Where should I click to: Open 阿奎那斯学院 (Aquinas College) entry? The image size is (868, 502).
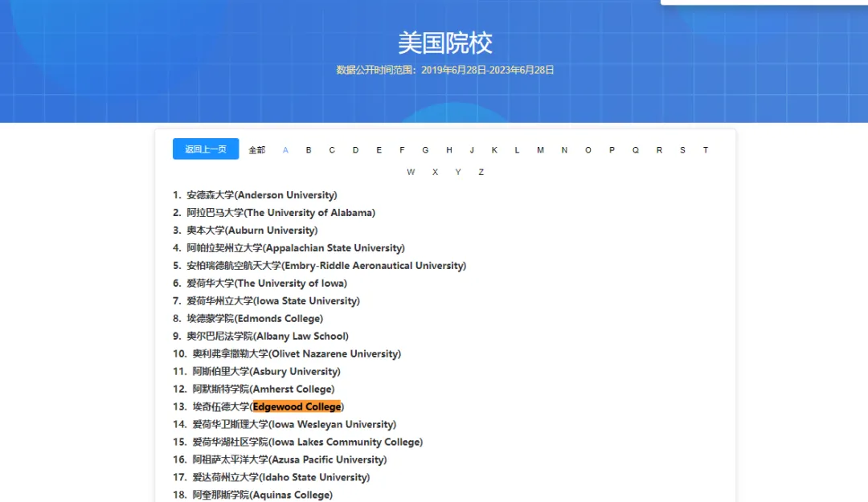pos(262,496)
